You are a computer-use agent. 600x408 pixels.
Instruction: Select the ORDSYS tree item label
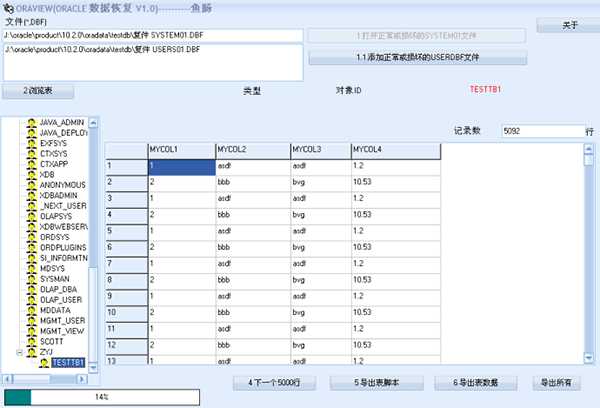55,237
